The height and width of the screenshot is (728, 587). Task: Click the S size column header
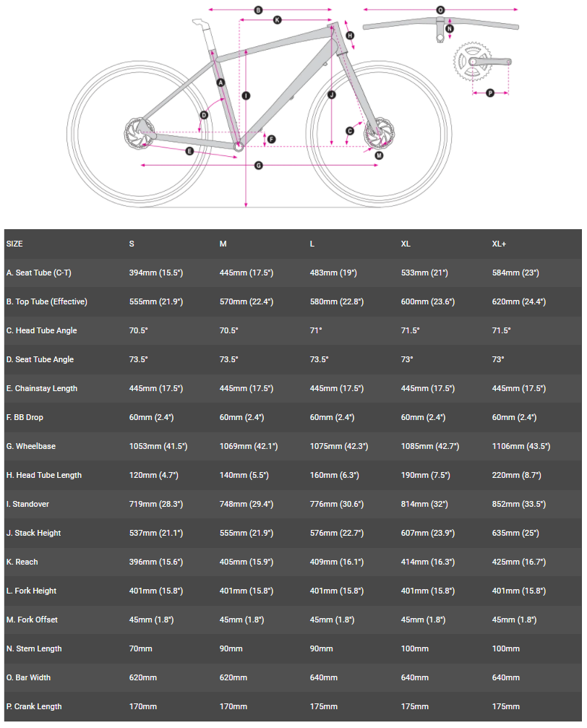[132, 244]
